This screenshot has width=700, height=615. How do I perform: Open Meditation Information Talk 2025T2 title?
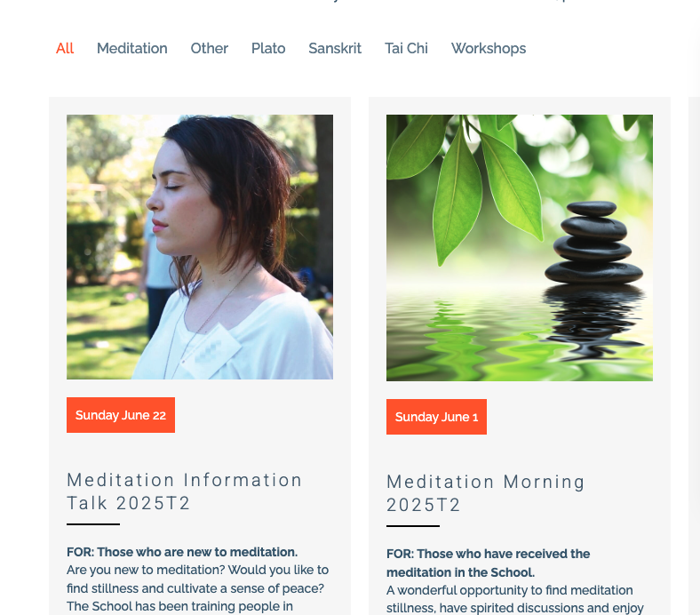click(185, 491)
